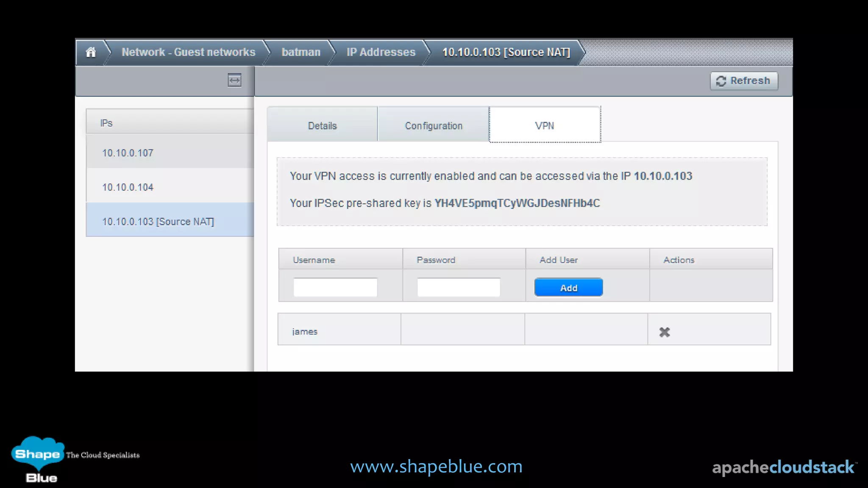Select IP 10.10.0.107 in list

point(170,152)
